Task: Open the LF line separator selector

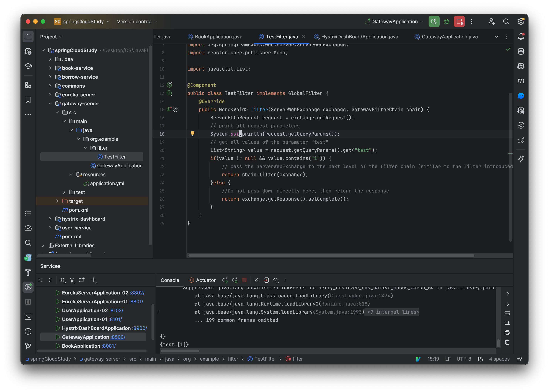Action: pyautogui.click(x=448, y=359)
